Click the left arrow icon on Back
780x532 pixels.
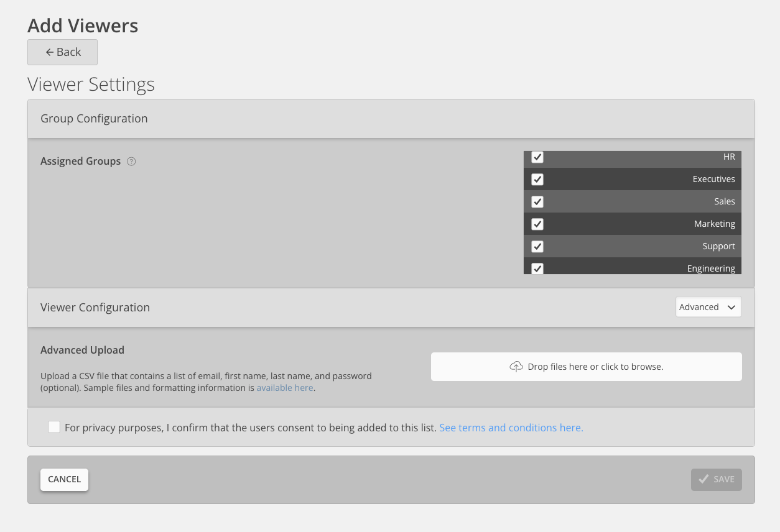(x=50, y=52)
